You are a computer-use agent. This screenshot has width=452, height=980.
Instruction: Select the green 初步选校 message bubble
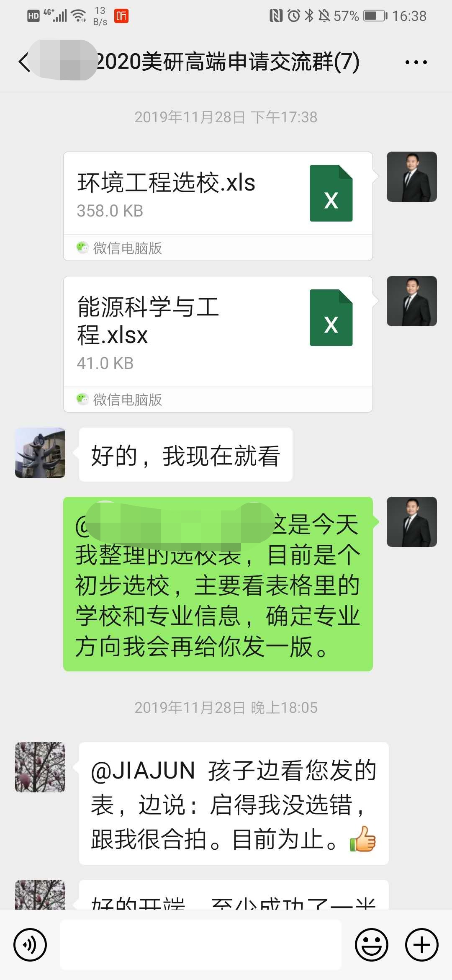point(218,584)
